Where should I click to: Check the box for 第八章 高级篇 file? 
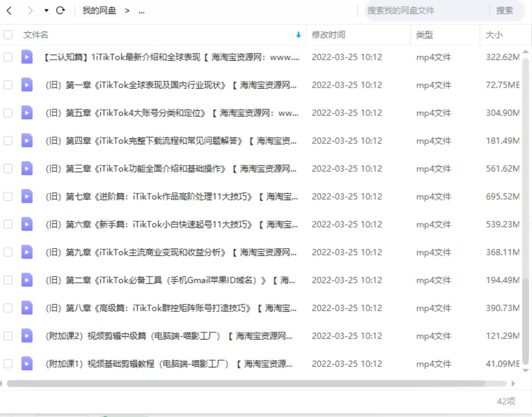coord(8,308)
